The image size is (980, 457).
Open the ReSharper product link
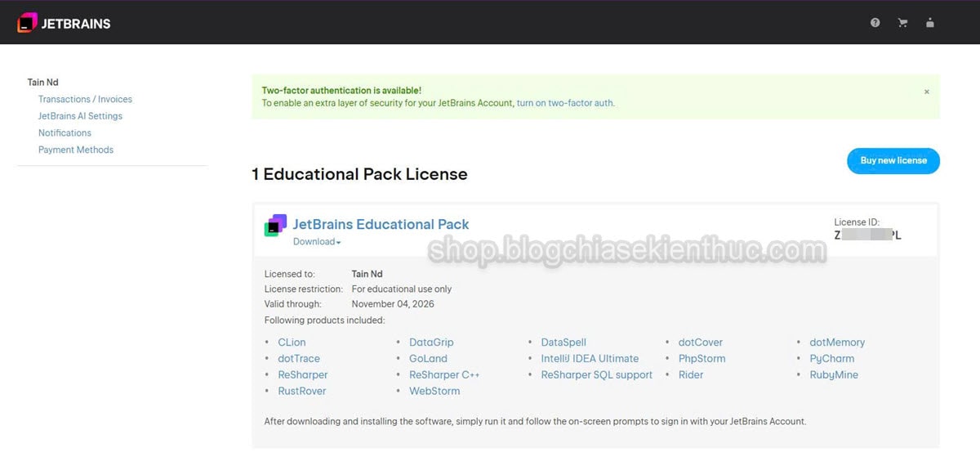point(302,375)
